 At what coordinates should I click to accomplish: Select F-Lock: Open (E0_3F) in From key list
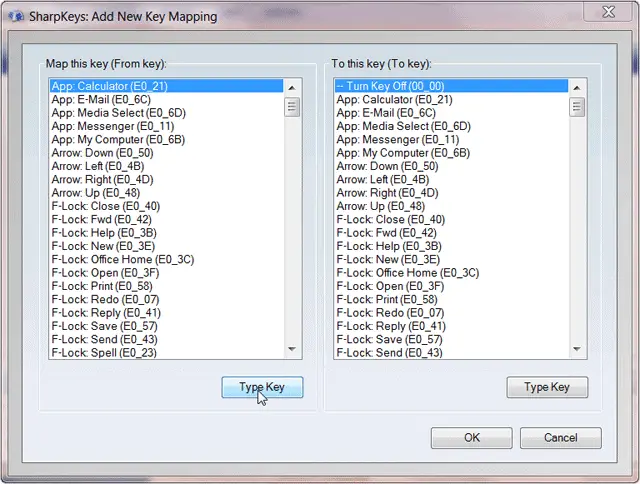point(166,273)
